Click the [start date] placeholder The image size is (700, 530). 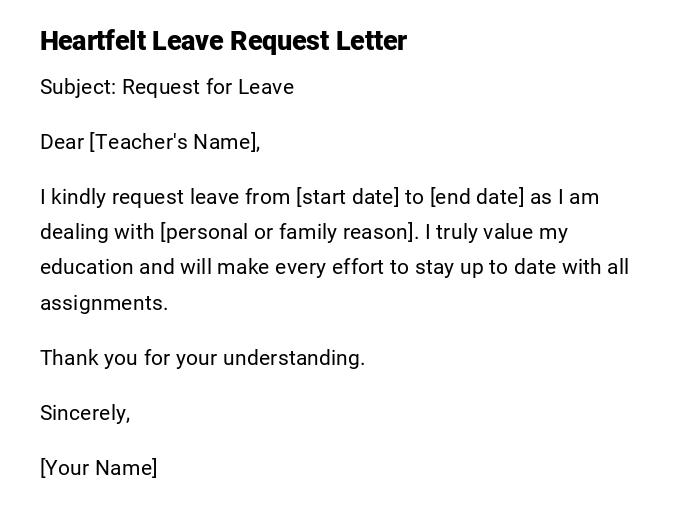(x=347, y=197)
